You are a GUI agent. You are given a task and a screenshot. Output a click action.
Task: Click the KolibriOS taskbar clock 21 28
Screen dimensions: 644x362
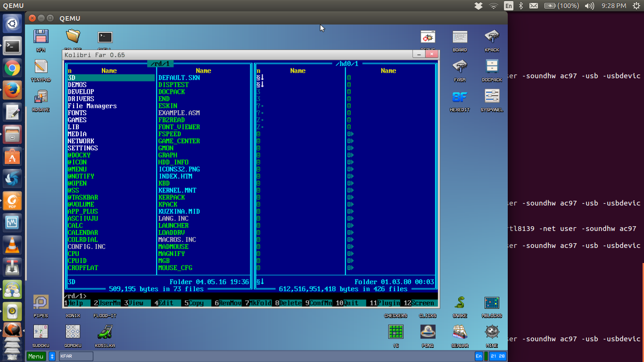click(x=497, y=356)
